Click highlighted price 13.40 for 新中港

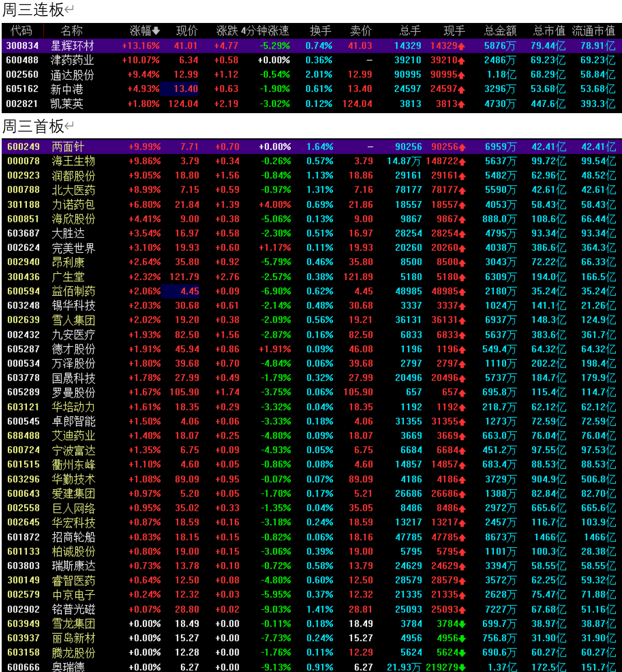pyautogui.click(x=185, y=89)
